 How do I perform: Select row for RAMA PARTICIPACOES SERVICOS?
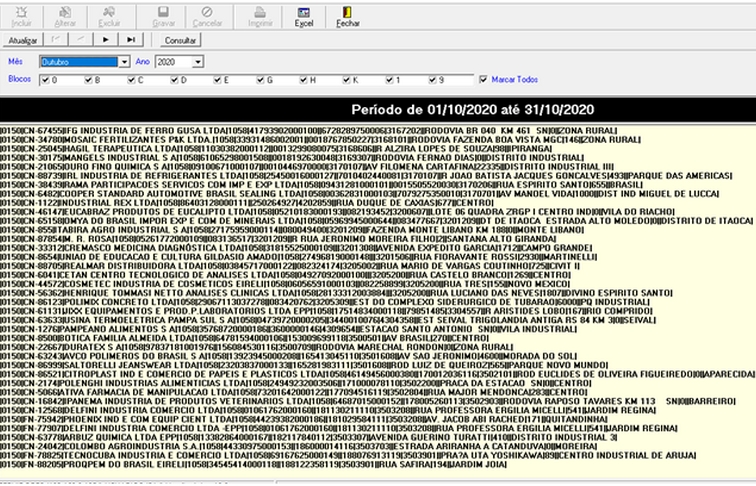(321, 185)
